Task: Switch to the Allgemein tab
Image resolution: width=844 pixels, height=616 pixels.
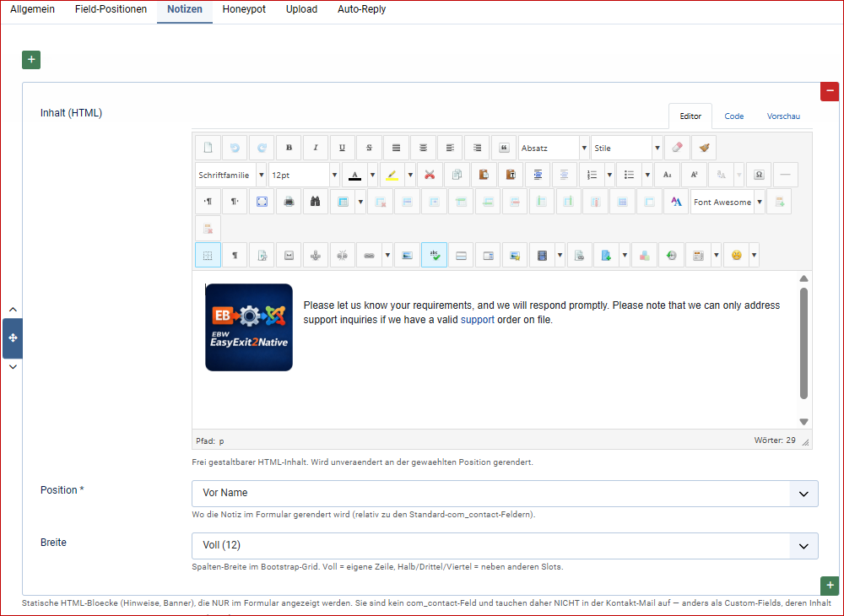Action: coord(32,9)
